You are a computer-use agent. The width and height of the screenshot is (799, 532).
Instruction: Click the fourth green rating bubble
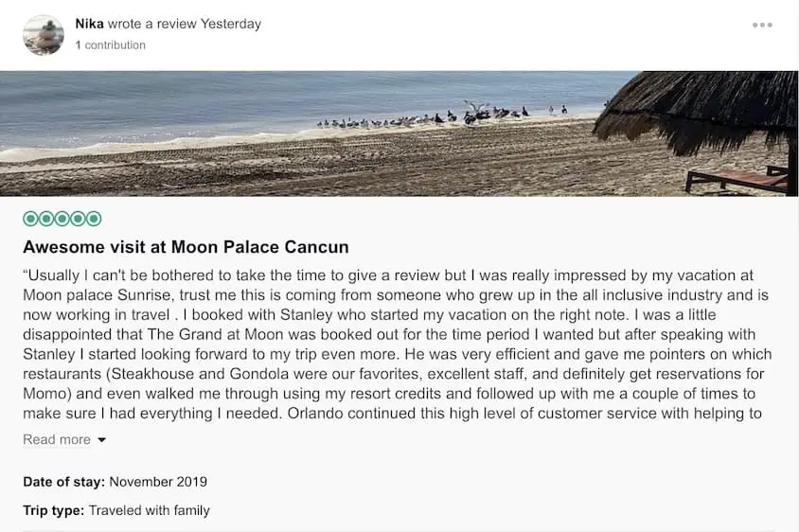coord(78,219)
